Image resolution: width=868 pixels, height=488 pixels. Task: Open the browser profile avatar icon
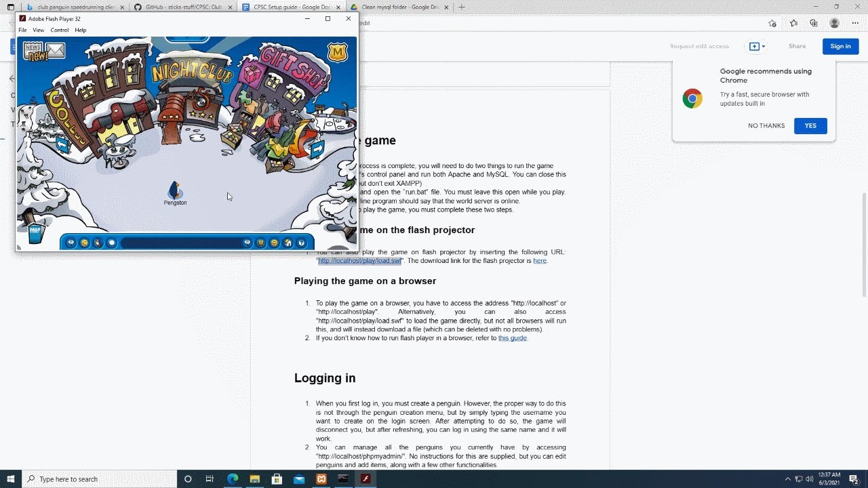click(835, 23)
